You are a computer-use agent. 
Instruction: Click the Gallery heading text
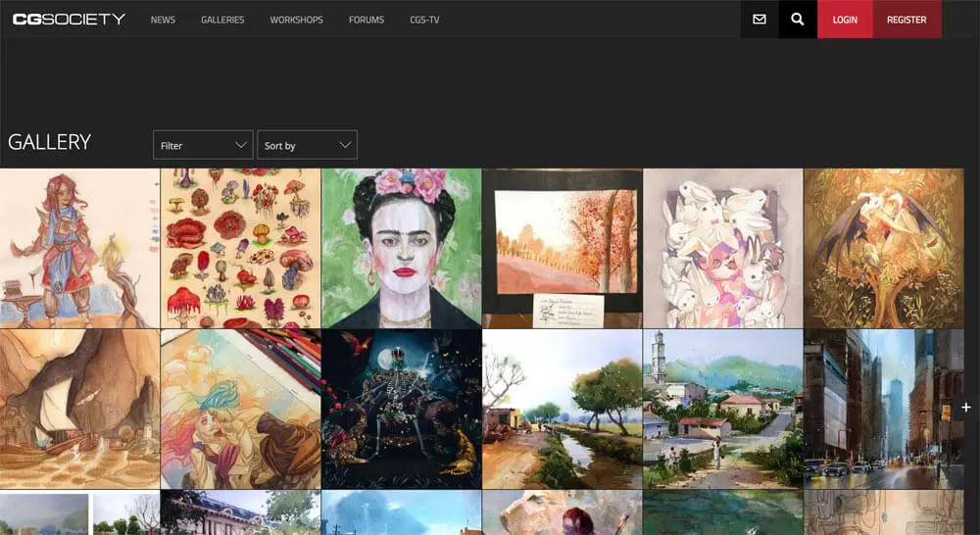tap(49, 142)
